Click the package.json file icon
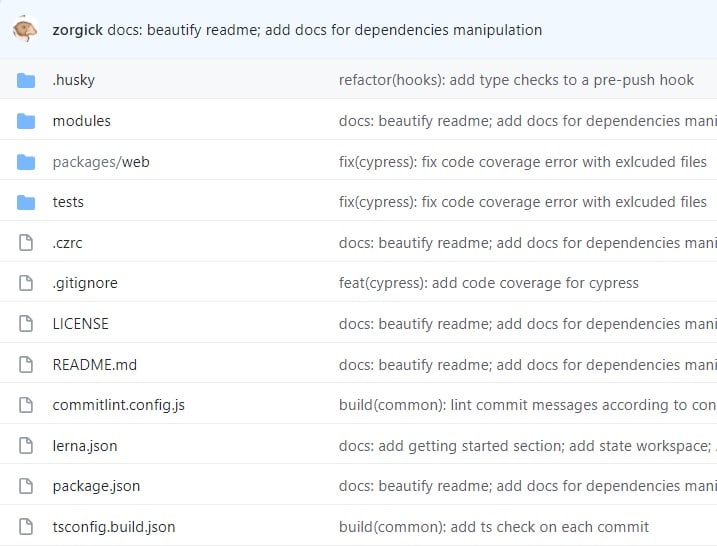 pos(26,486)
